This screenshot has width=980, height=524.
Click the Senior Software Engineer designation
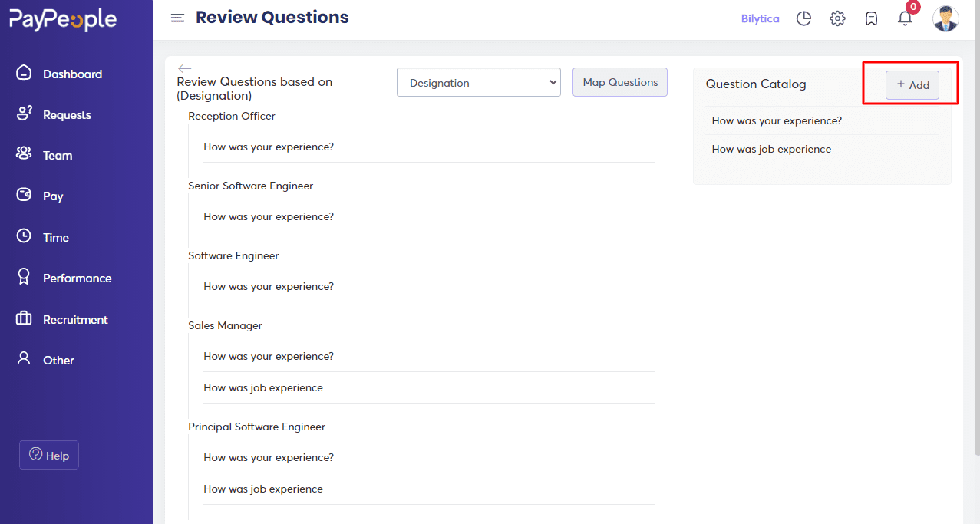(251, 186)
